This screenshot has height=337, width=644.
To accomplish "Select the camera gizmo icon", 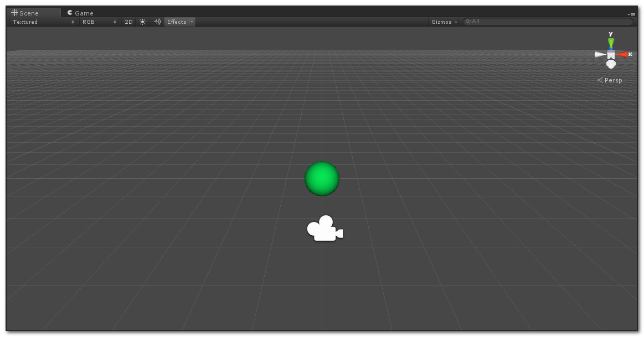I will coord(325,228).
